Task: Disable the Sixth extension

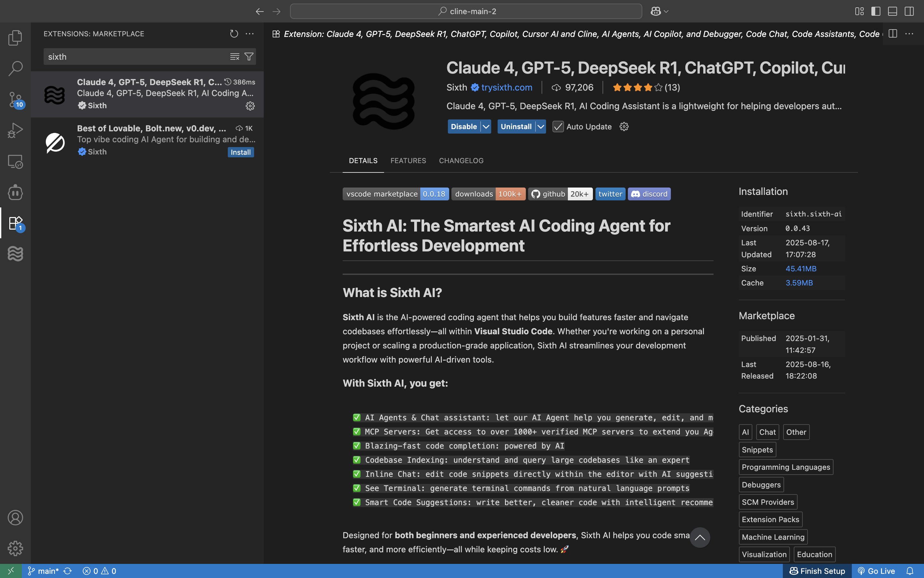Action: tap(464, 127)
